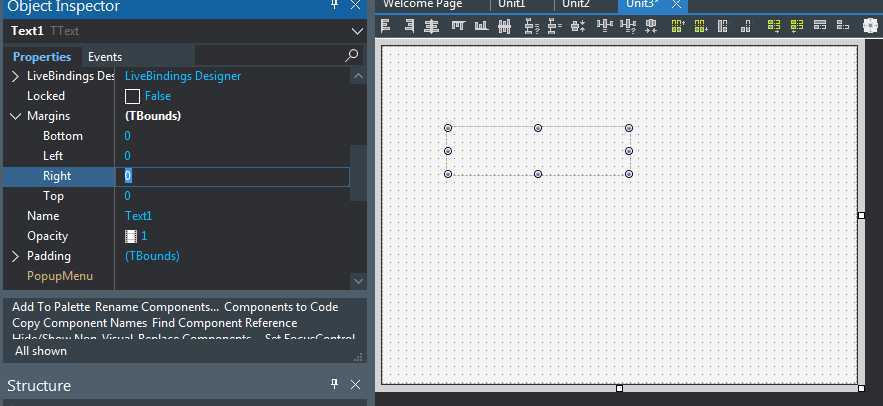Click the middle-left selection handle of Text1
883x406 pixels.
point(448,151)
